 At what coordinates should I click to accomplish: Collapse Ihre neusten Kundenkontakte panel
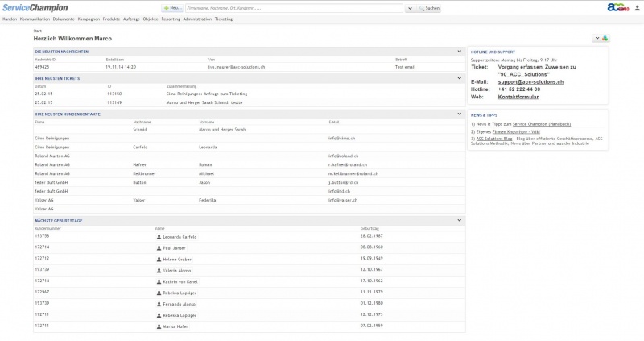pos(459,114)
